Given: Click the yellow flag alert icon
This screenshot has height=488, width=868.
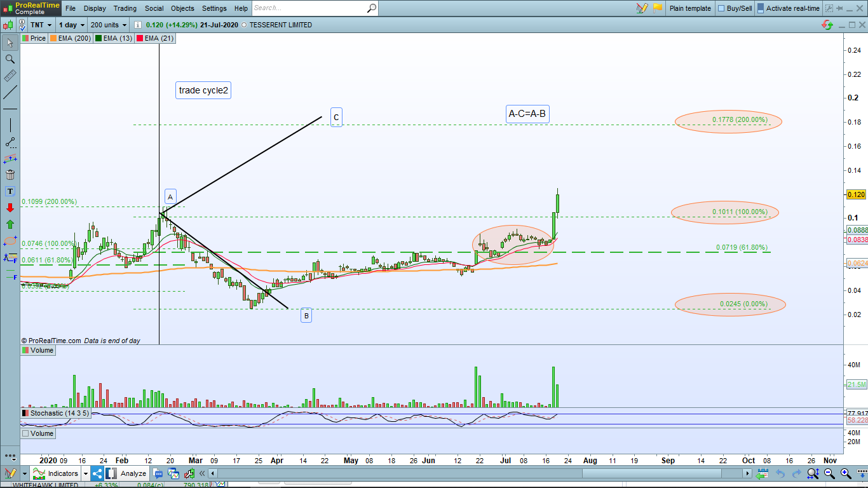Looking at the screenshot, I should click(658, 8).
